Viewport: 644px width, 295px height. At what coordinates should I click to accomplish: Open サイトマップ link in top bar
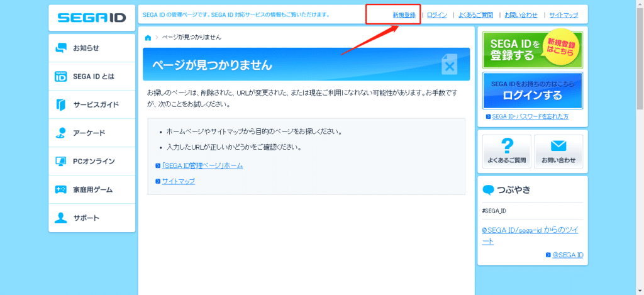(563, 15)
